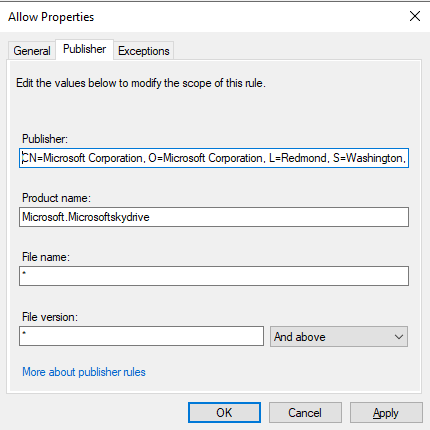The image size is (430, 430).
Task: Click the Apply button
Action: point(386,413)
